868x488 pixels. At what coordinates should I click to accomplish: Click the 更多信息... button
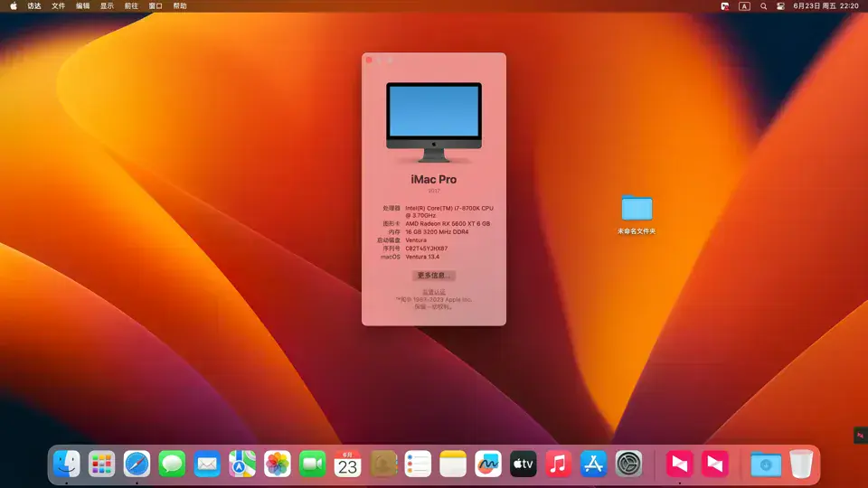[x=433, y=275]
